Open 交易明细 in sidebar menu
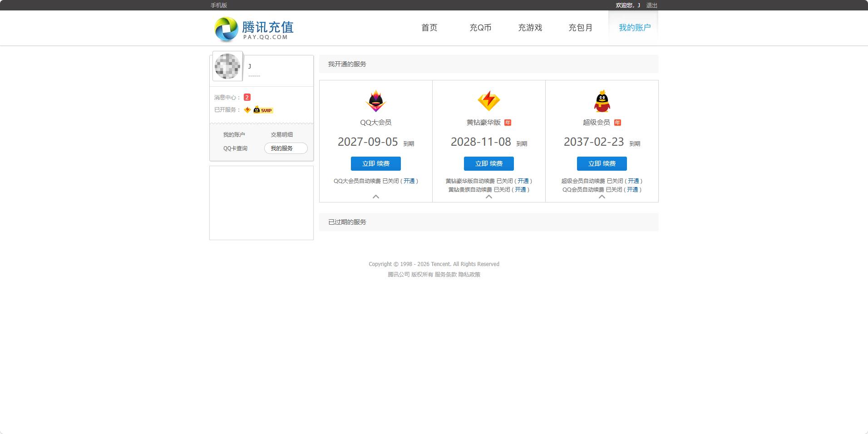868x434 pixels. 282,135
